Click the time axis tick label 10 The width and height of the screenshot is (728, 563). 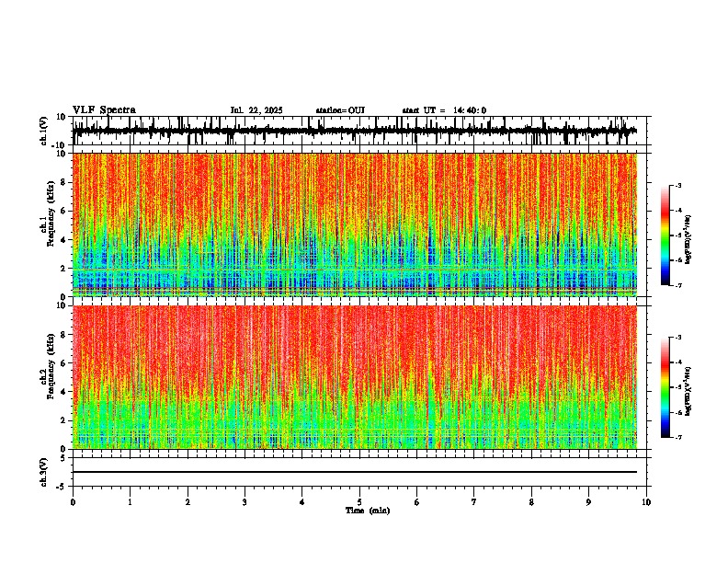click(x=646, y=502)
